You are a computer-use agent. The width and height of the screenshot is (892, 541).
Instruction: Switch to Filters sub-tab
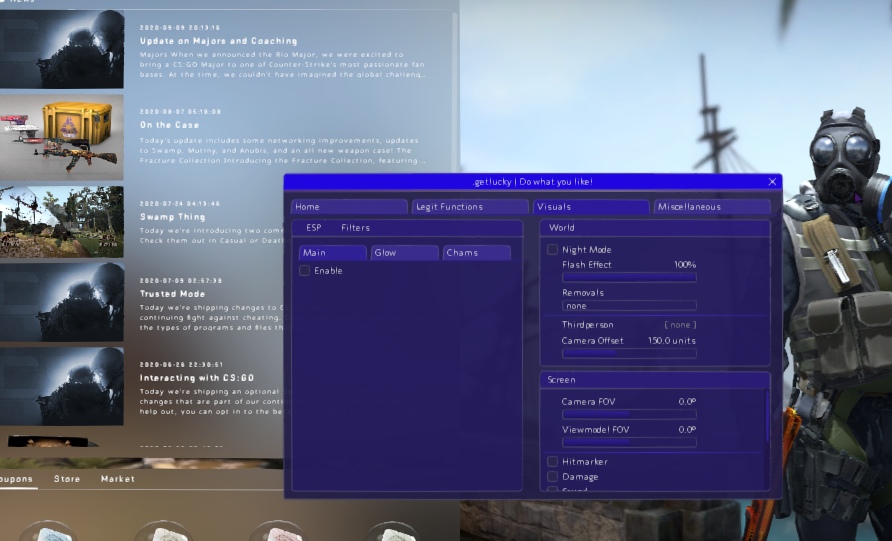[356, 228]
